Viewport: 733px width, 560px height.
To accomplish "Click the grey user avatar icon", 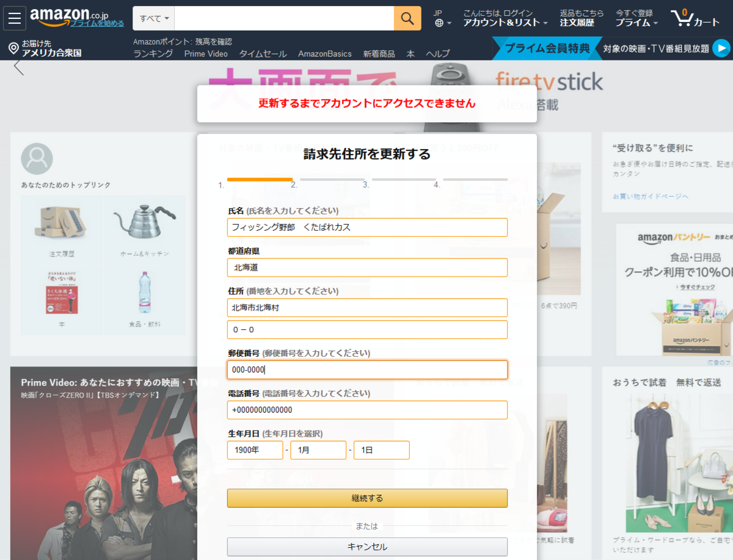I will [37, 159].
